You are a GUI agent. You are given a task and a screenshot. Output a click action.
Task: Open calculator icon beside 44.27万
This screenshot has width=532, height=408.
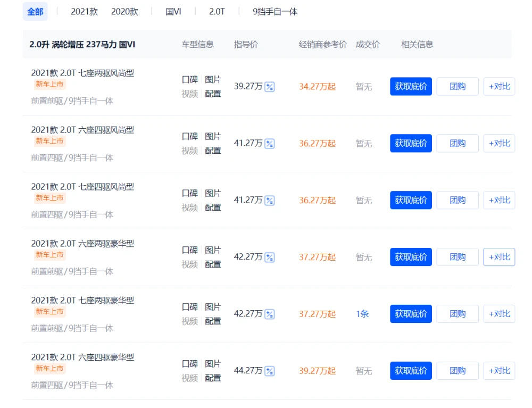[x=269, y=371]
